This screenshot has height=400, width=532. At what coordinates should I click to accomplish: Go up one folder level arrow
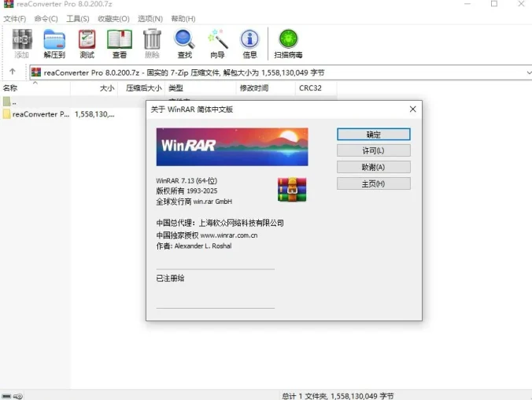click(13, 72)
